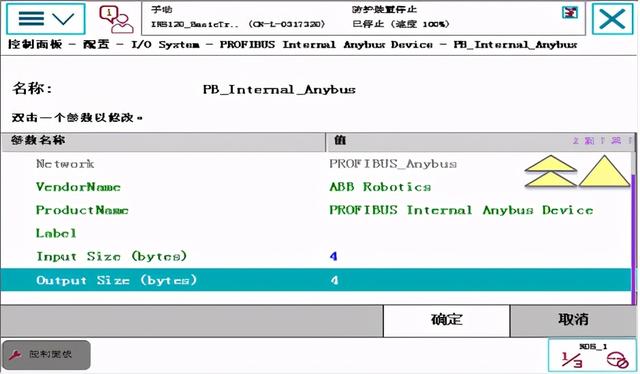Viewport: 640px width, 374px height.
Task: Select Output Size (bytes) row
Action: click(316, 280)
